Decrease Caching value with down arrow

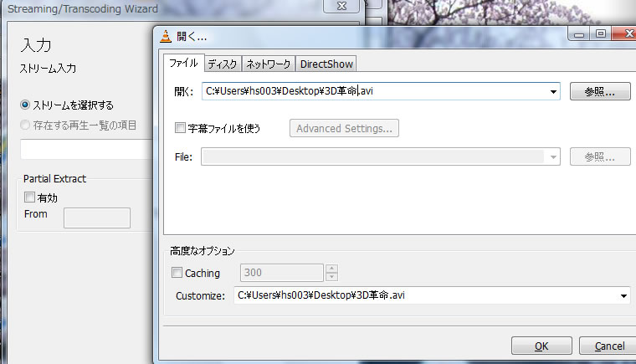[x=331, y=277]
